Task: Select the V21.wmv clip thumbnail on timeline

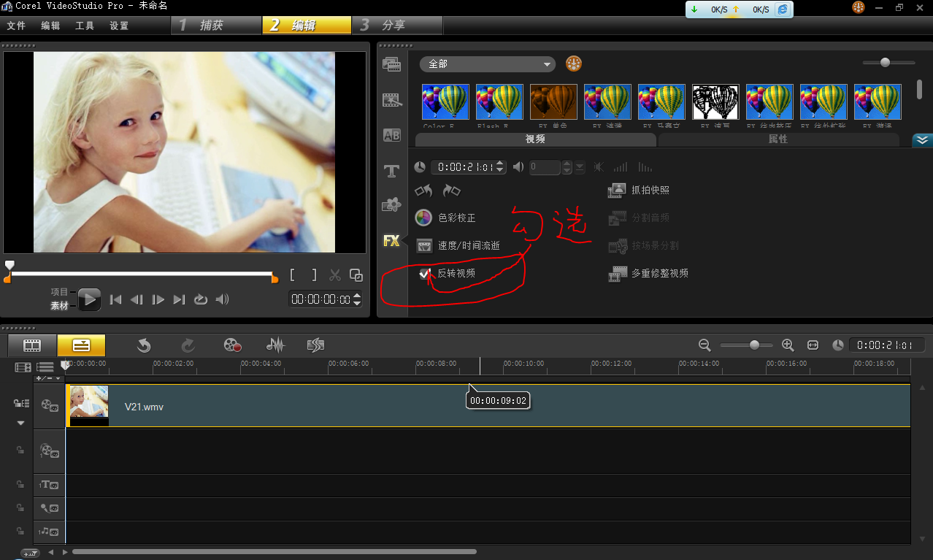Action: pyautogui.click(x=89, y=406)
